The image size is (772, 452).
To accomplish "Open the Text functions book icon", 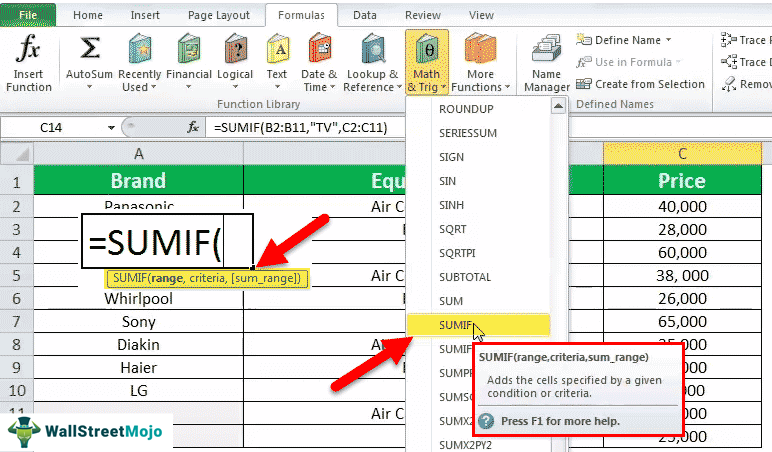I will [x=278, y=48].
